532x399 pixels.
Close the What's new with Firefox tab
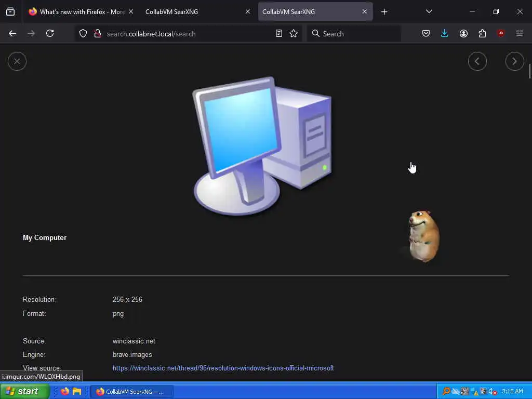[131, 11]
